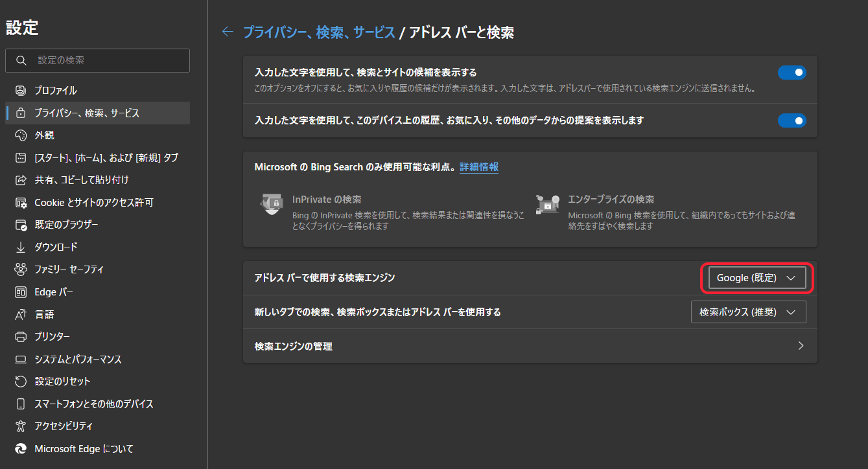Viewport: 868px width, 469px height.
Task: Click the profile icon in the sidebar
Action: click(21, 91)
